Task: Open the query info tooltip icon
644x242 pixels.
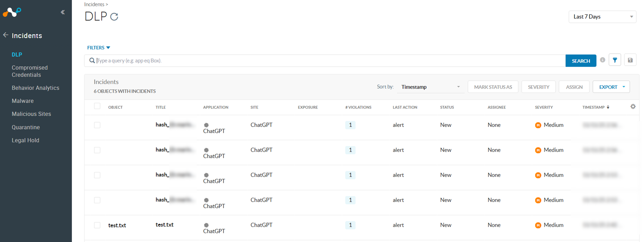Action: [602, 60]
